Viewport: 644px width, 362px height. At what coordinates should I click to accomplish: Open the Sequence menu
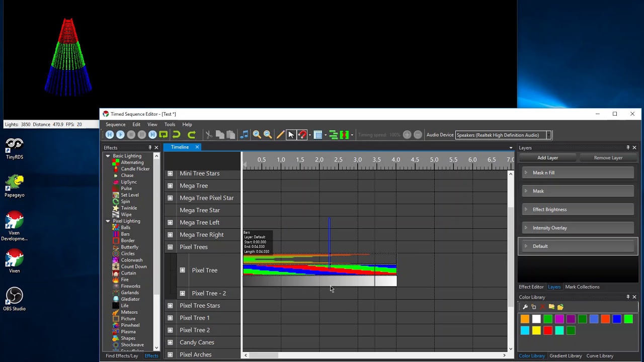click(x=115, y=125)
